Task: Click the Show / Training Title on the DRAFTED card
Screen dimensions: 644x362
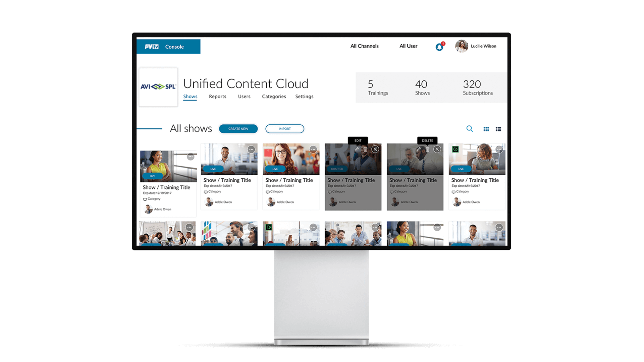Action: pos(351,180)
